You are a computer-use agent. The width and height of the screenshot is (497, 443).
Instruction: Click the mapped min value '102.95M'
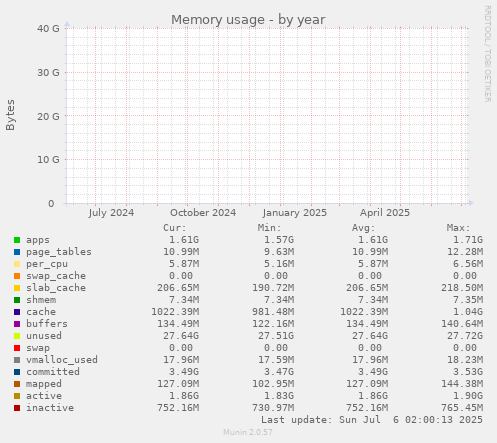[273, 384]
